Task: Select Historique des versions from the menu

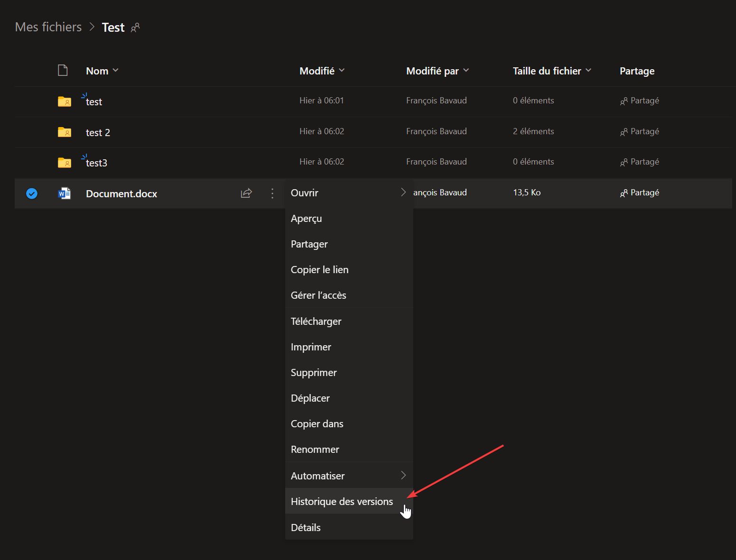Action: coord(342,501)
